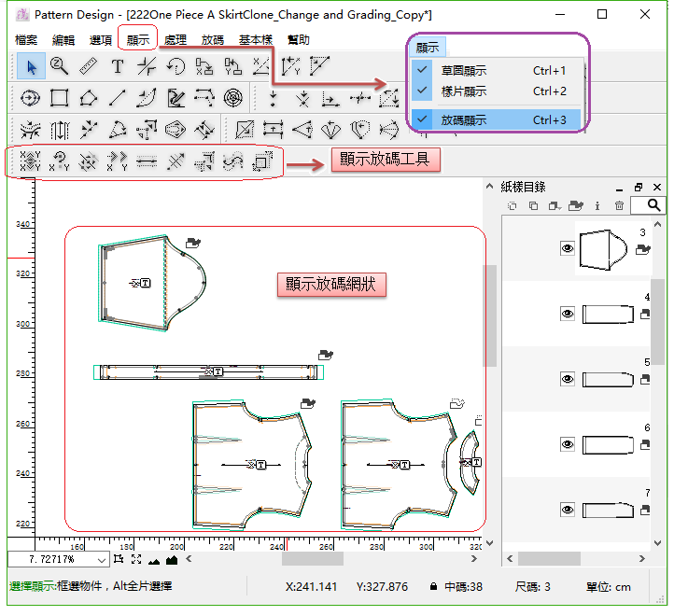Click scroll-up arrow of pattern catalog

click(657, 224)
